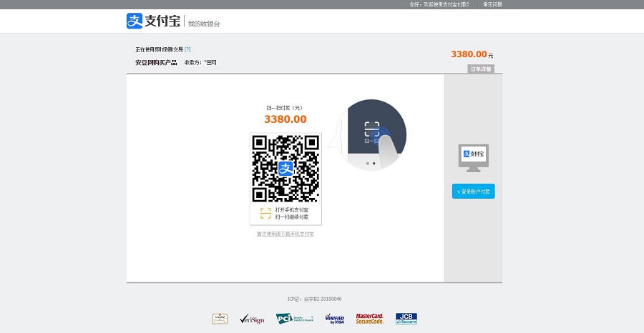Click the 我的收银台 header text

pos(204,24)
